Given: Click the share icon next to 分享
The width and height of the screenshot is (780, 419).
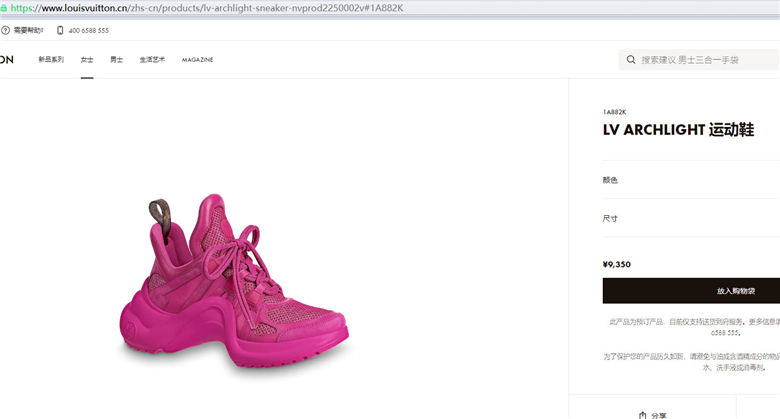Looking at the screenshot, I should click(x=642, y=415).
